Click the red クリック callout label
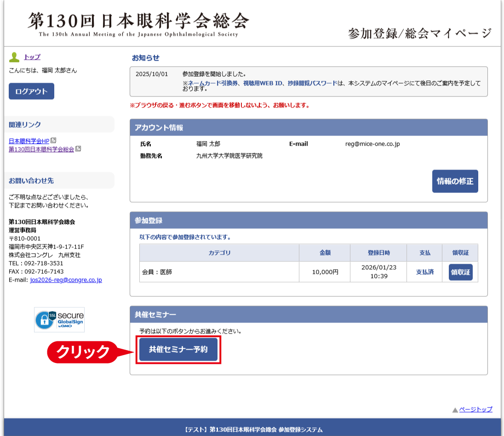504x436 pixels. (83, 352)
